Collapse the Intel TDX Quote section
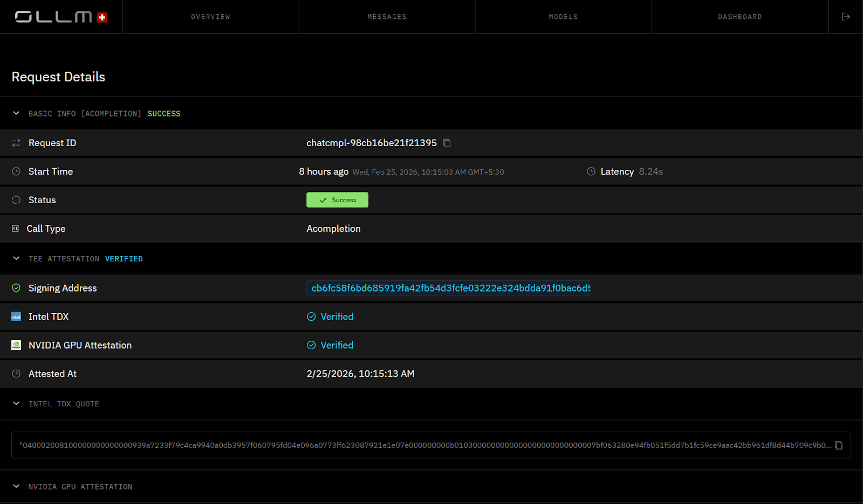The width and height of the screenshot is (863, 504). [x=16, y=404]
